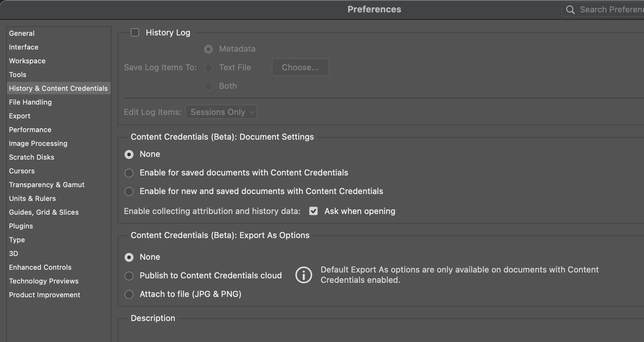Click the info icon beside Export note

pos(303,275)
